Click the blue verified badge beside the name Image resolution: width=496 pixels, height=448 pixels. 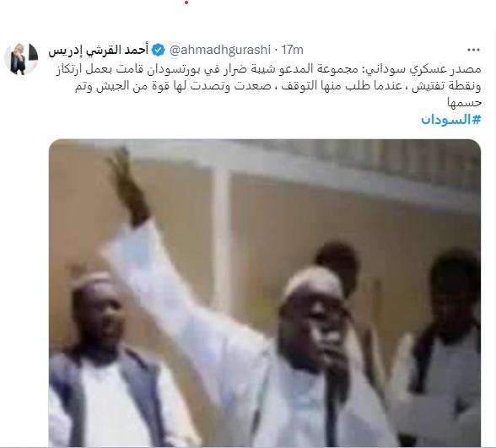click(159, 50)
